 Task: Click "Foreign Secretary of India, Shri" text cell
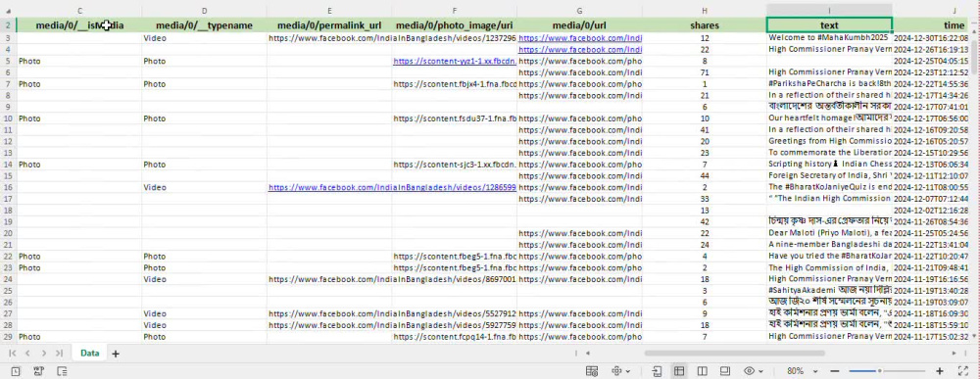click(829, 176)
